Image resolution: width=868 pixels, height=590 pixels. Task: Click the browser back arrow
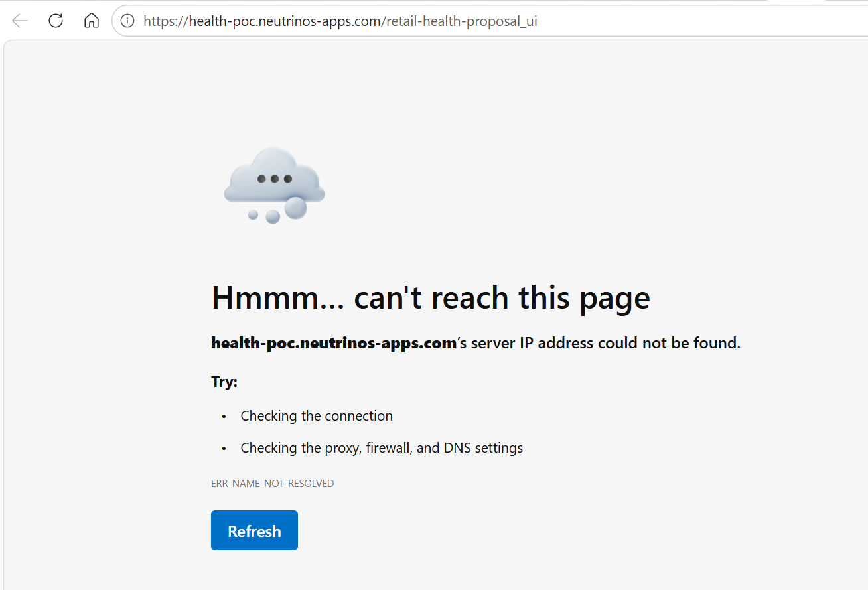coord(20,21)
